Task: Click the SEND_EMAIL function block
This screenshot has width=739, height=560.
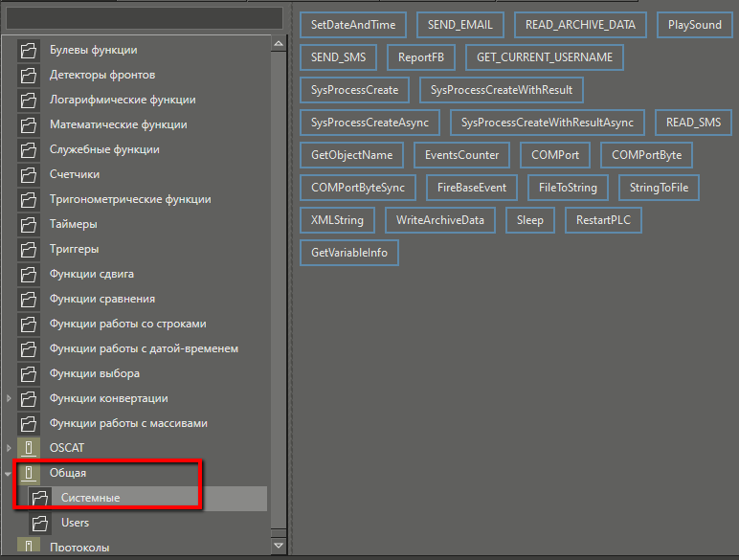Action: click(454, 25)
